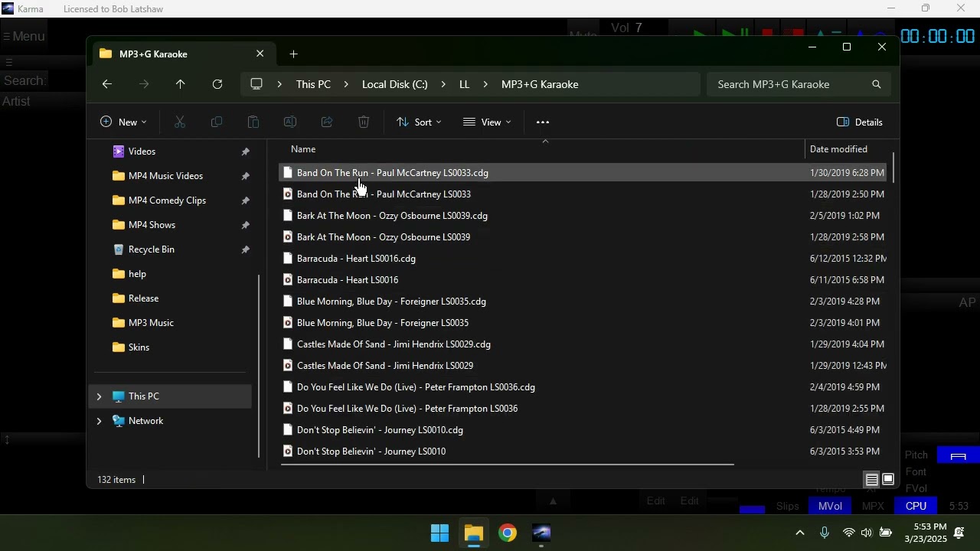Switch to large thumbnails view icon
This screenshot has width=980, height=551.
coord(888,480)
